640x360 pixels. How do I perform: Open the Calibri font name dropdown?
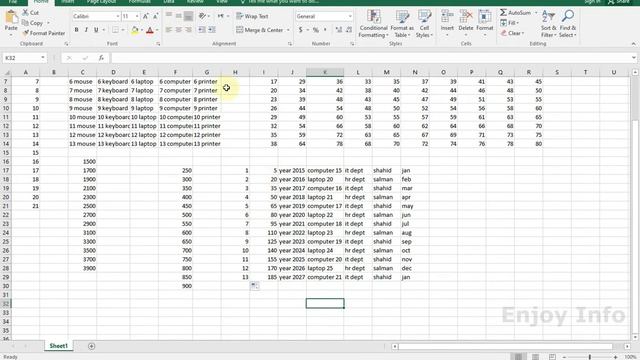[118, 16]
